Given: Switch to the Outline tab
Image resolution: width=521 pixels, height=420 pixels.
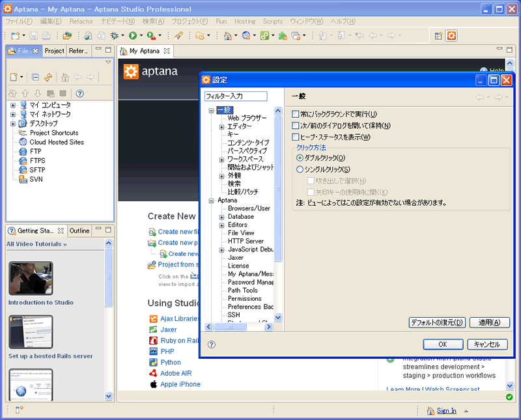Looking at the screenshot, I should click(79, 231).
